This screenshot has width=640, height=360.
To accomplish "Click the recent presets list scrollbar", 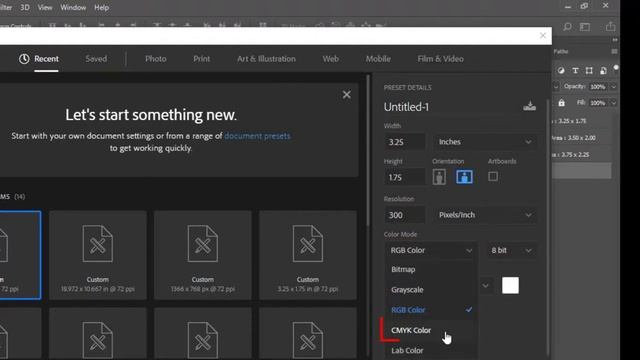I will pos(368,150).
